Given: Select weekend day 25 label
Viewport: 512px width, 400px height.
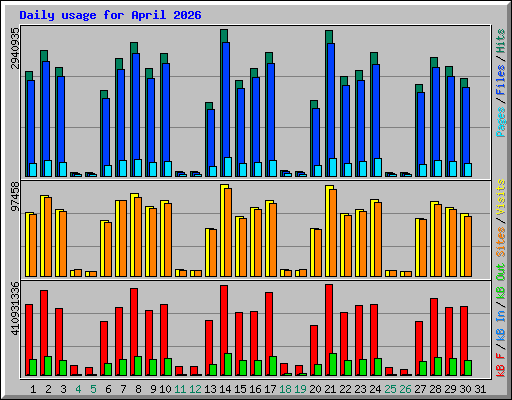Looking at the screenshot, I should (x=390, y=389).
